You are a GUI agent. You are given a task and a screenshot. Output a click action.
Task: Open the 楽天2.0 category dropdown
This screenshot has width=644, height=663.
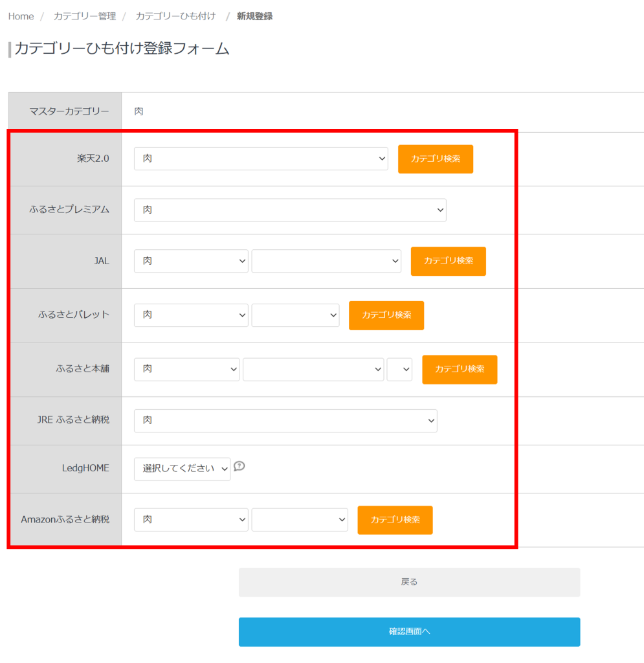[x=260, y=159]
